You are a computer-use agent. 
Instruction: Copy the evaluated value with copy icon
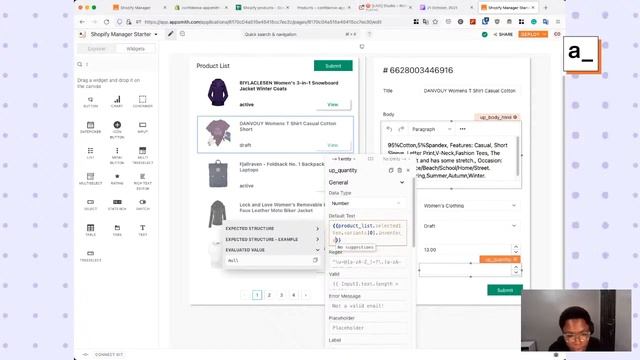315,260
